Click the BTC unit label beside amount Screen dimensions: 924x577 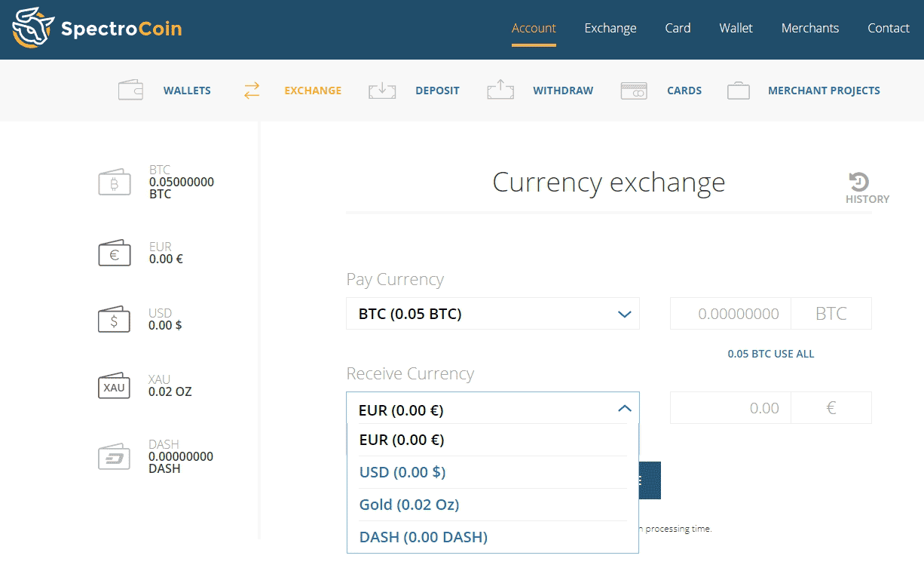pyautogui.click(x=831, y=314)
